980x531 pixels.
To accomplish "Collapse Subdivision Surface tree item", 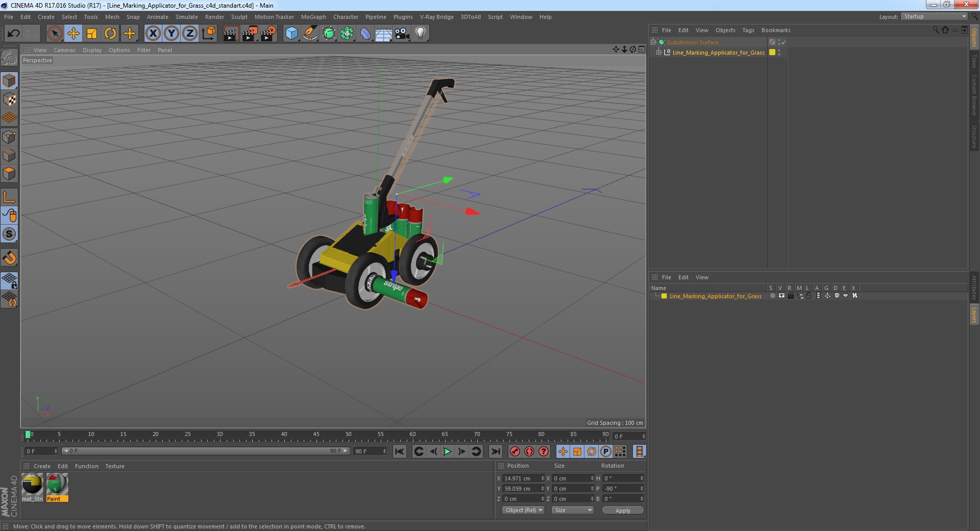I will (653, 42).
